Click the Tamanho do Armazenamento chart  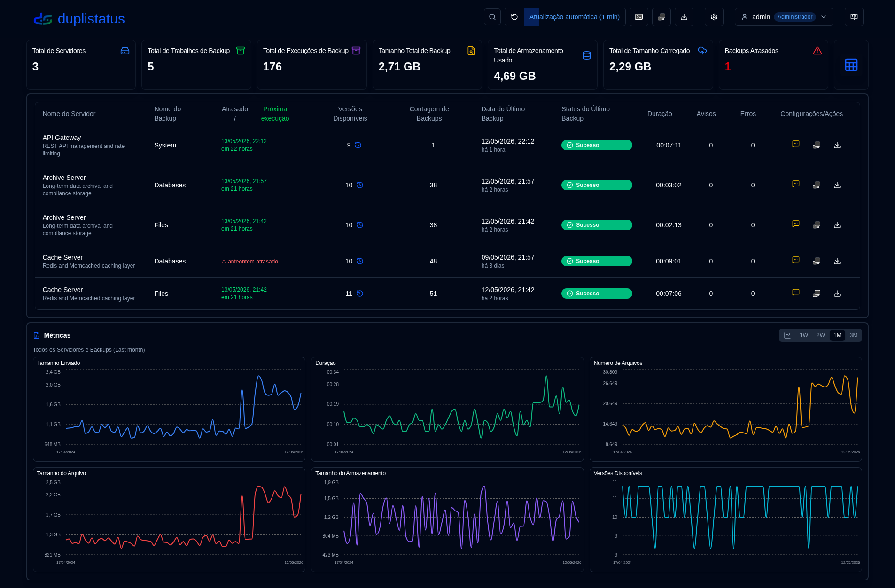447,519
